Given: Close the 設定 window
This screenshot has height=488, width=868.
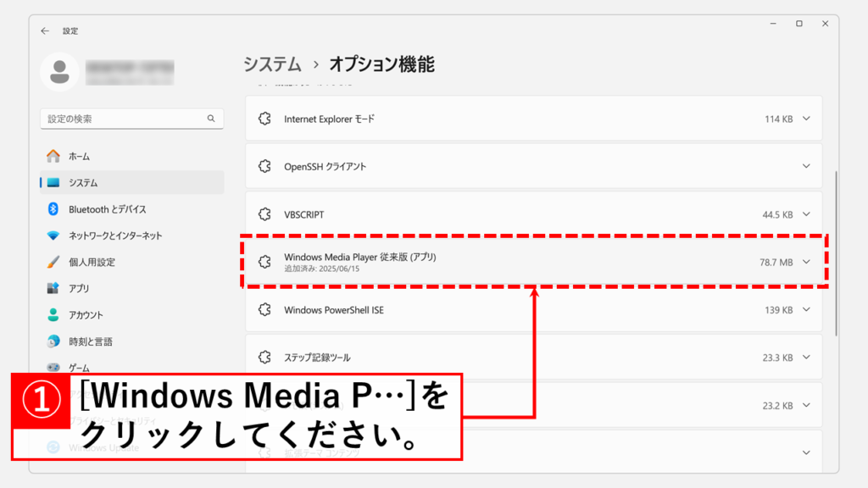Looking at the screenshot, I should (x=826, y=23).
